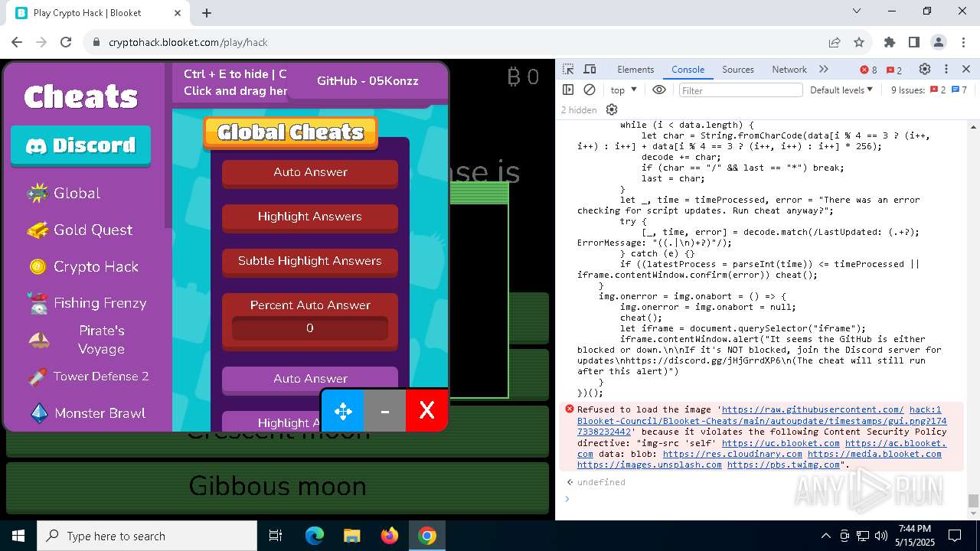This screenshot has height=551, width=980.
Task: Clear console using the ban icon
Action: pyautogui.click(x=590, y=90)
